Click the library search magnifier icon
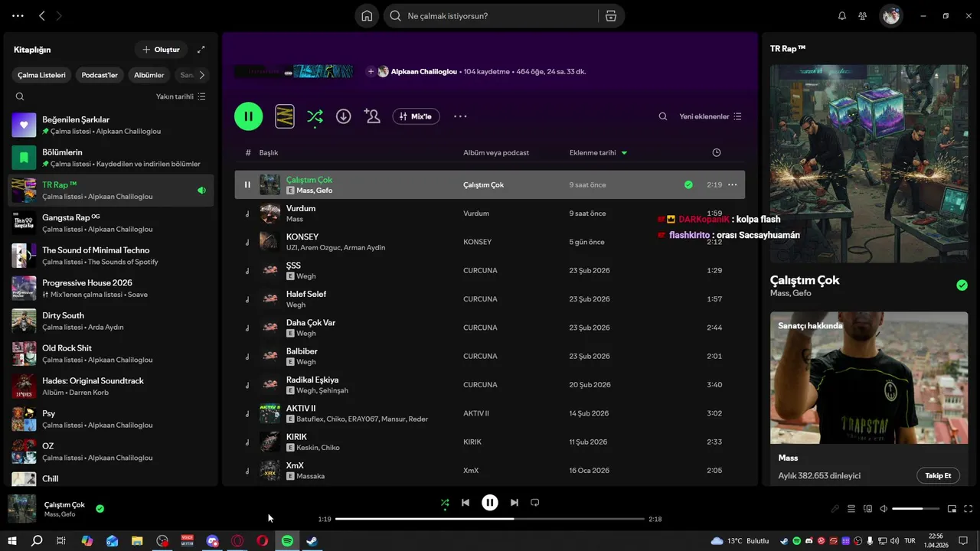 20,96
